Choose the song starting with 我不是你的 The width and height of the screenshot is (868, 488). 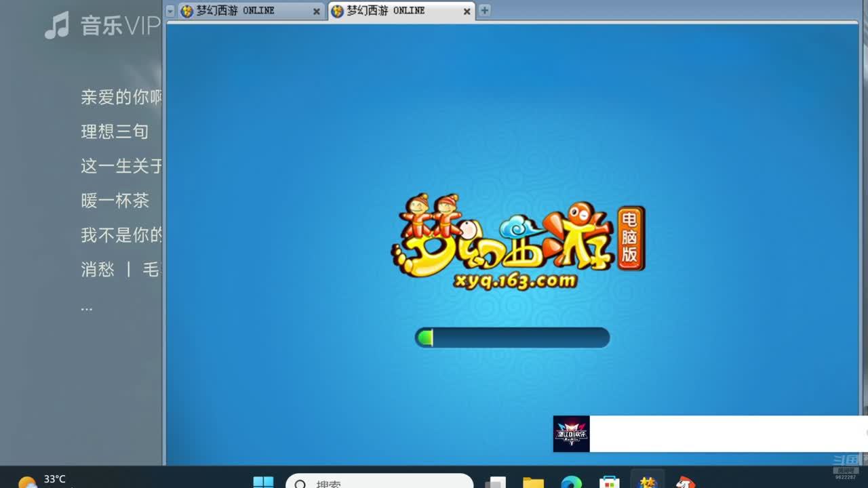[121, 235]
